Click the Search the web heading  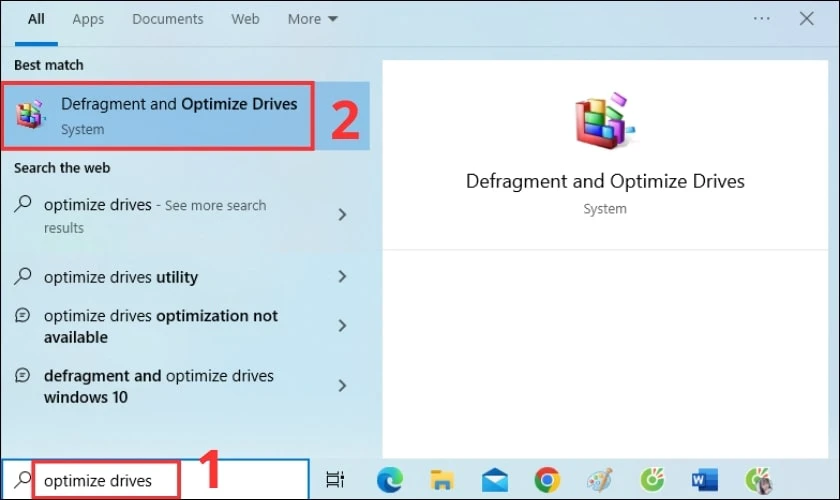pos(62,168)
